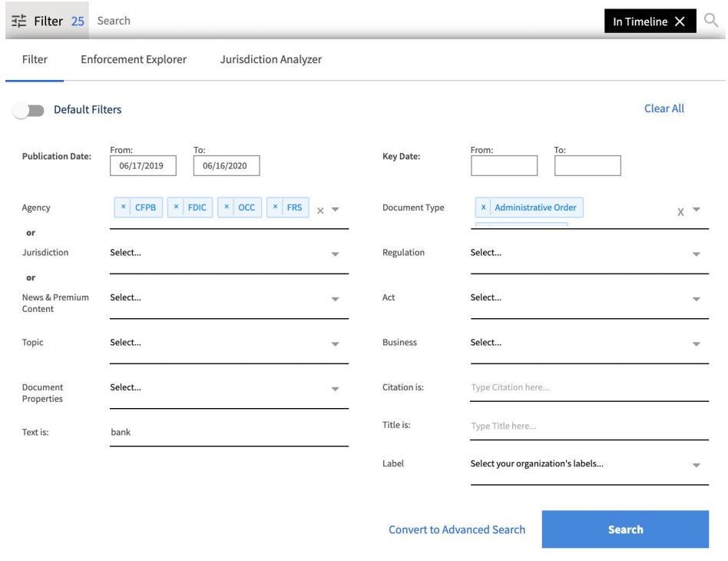Edit Publication Date To field

coord(227,166)
